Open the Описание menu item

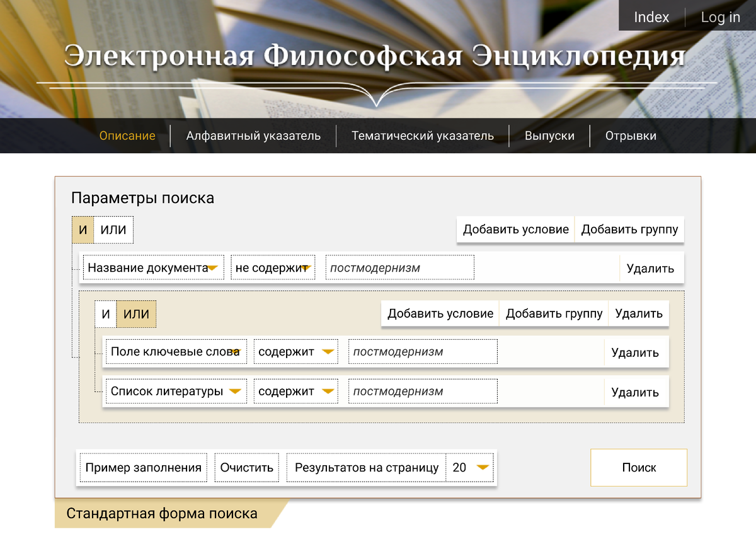tap(127, 136)
